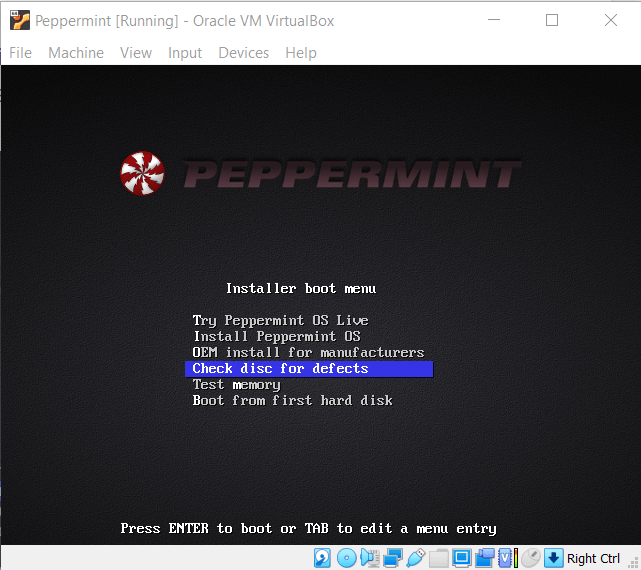Click the mouse integration status icon
The image size is (641, 570).
click(x=531, y=558)
